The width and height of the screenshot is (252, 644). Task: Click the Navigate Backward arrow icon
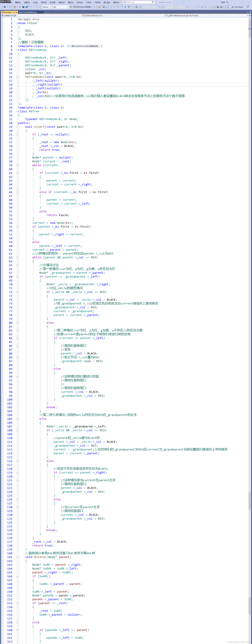[5, 7]
